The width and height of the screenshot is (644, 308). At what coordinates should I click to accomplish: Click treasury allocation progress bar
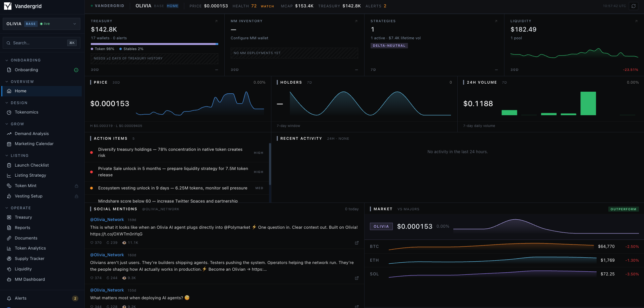(154, 44)
